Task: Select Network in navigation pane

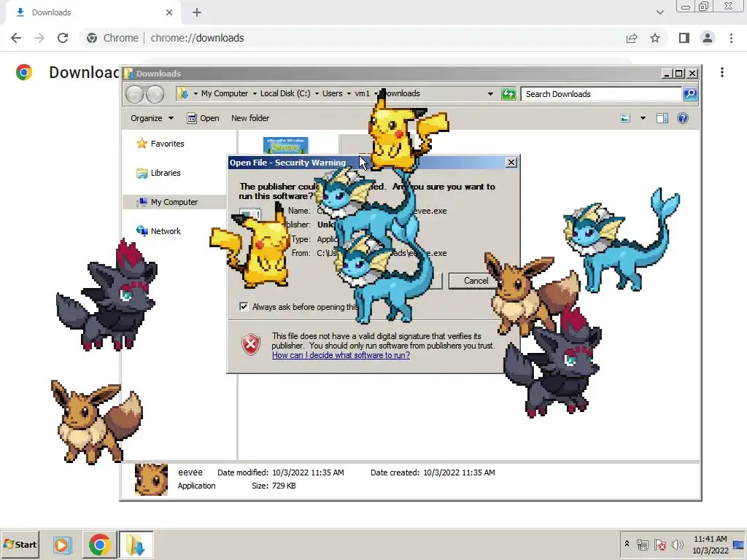Action: click(x=158, y=231)
